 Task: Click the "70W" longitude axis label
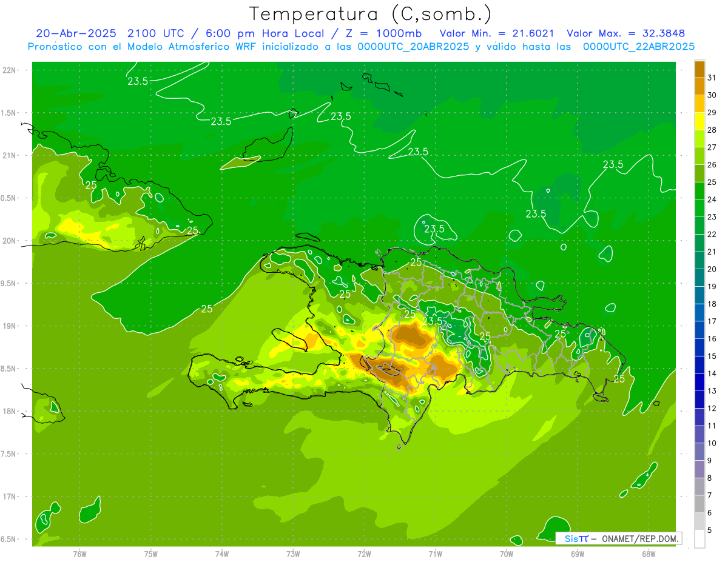click(x=507, y=554)
